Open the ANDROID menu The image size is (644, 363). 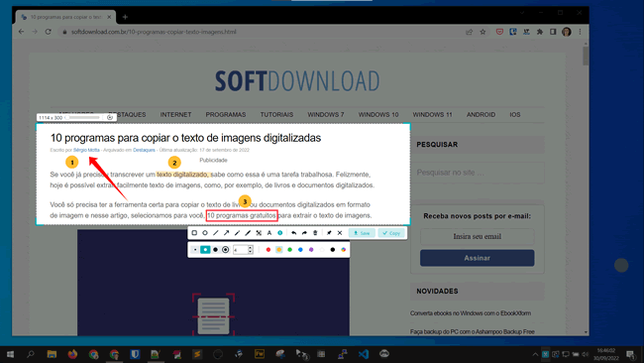[481, 115]
